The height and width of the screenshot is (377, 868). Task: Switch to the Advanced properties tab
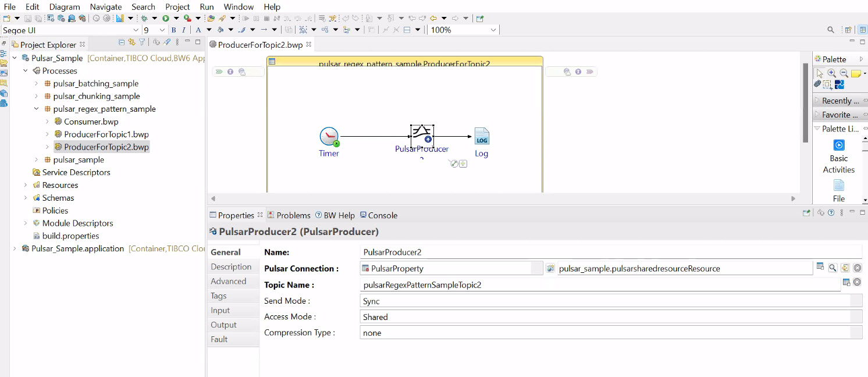(229, 281)
